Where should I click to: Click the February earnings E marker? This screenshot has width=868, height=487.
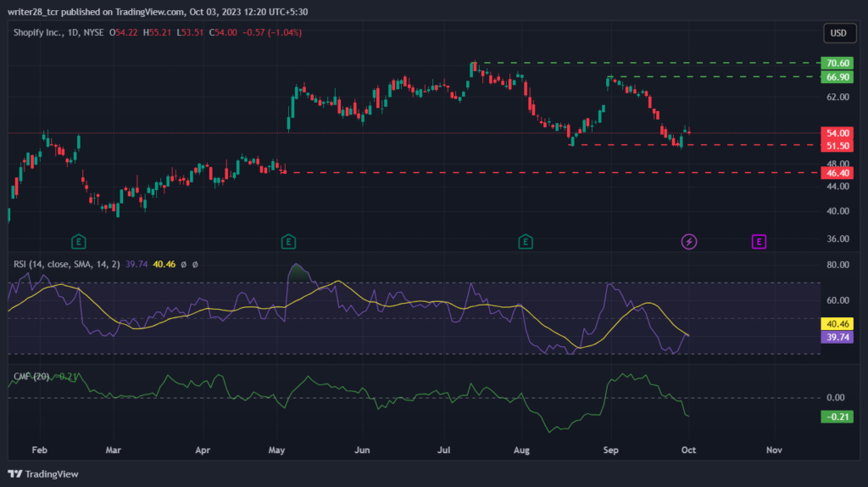[x=79, y=242]
